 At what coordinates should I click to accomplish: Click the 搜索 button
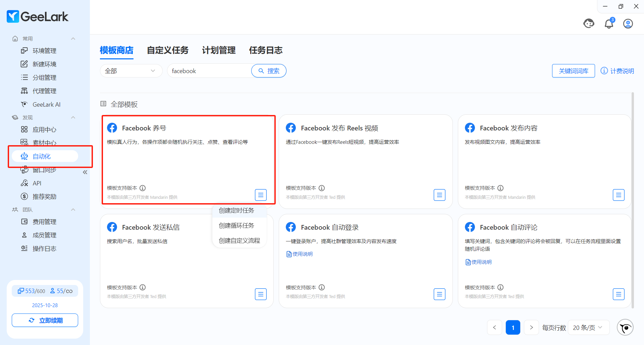[269, 71]
